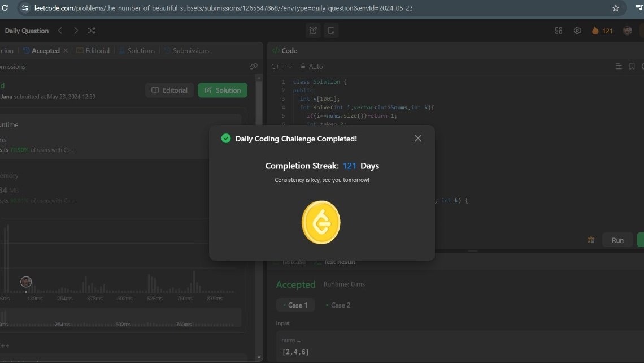Click the green Solution button
This screenshot has width=644, height=363.
pyautogui.click(x=223, y=90)
